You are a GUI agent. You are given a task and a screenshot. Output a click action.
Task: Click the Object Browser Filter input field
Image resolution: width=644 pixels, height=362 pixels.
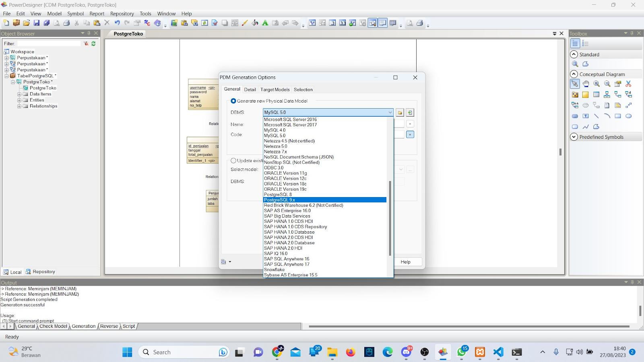click(49, 43)
